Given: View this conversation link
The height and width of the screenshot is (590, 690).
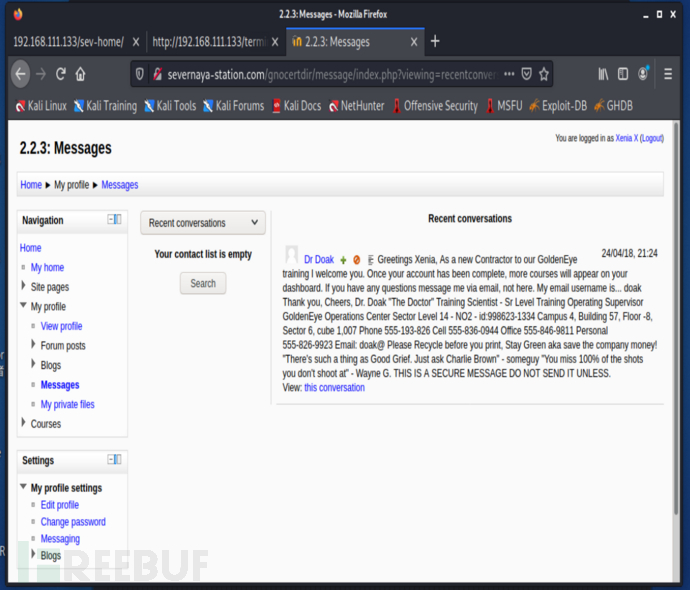Looking at the screenshot, I should pos(334,388).
